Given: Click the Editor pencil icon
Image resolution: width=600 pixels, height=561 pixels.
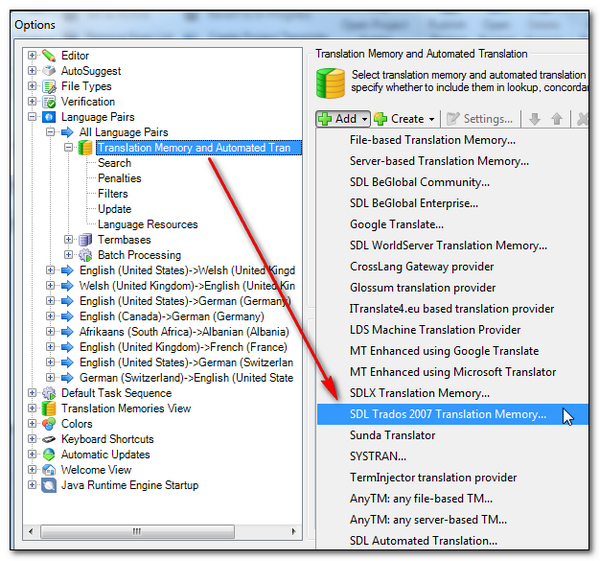Looking at the screenshot, I should (x=49, y=56).
